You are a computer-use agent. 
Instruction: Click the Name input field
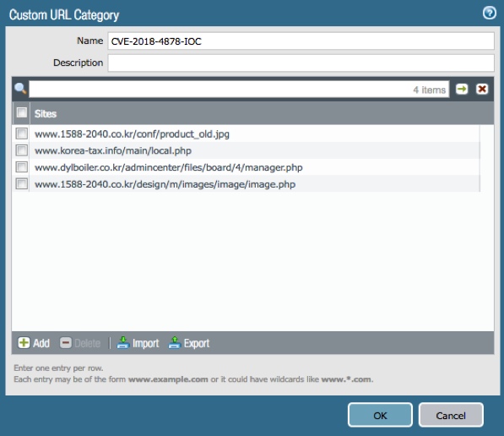(301, 41)
